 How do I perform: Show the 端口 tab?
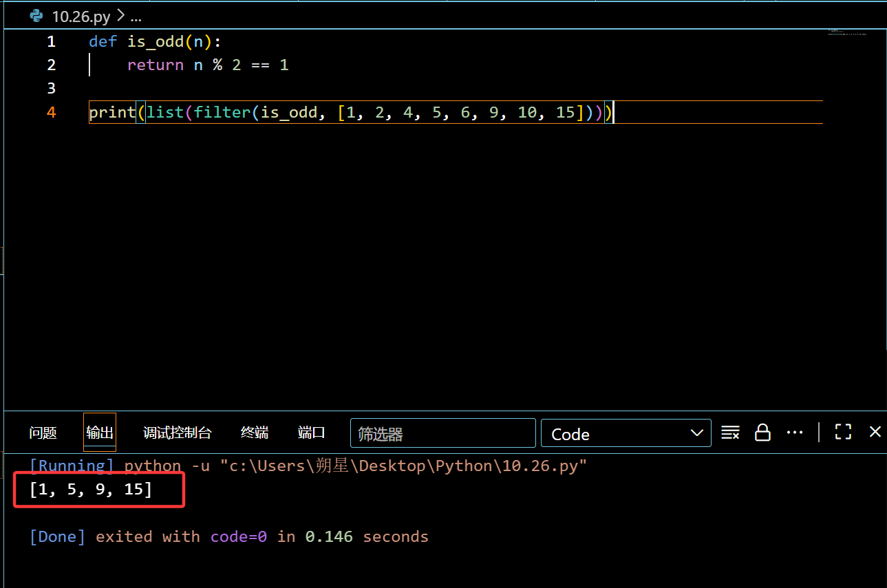click(311, 433)
